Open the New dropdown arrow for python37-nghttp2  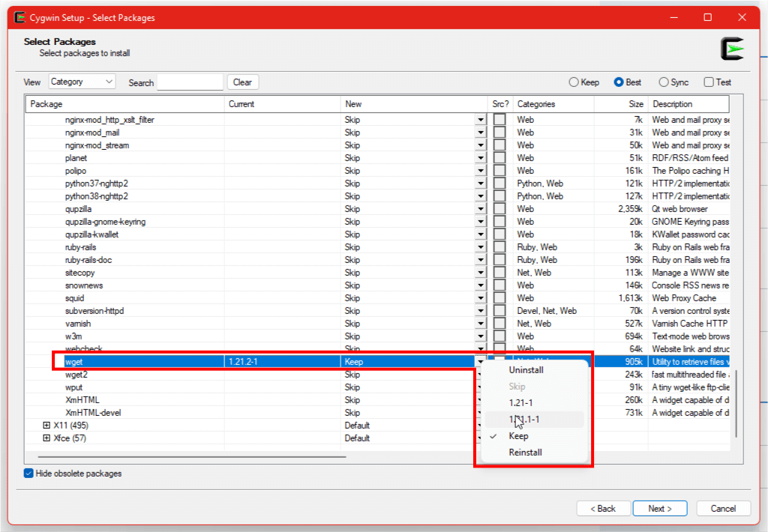coord(481,184)
